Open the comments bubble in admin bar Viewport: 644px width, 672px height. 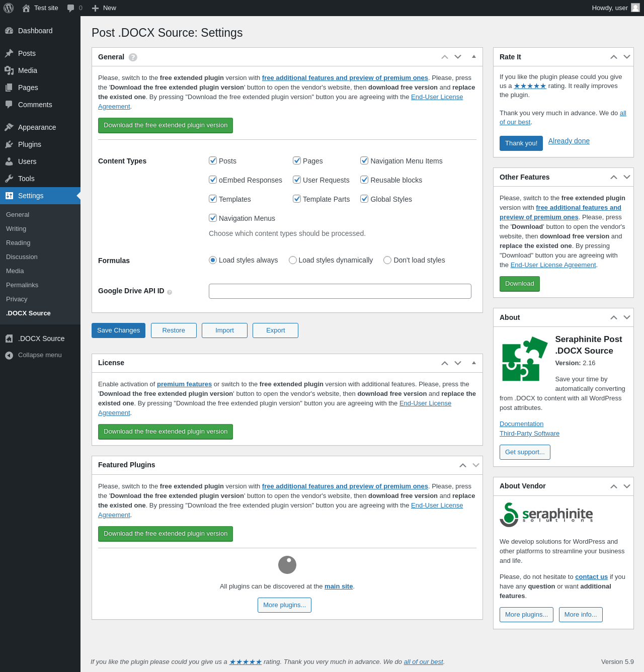(74, 8)
